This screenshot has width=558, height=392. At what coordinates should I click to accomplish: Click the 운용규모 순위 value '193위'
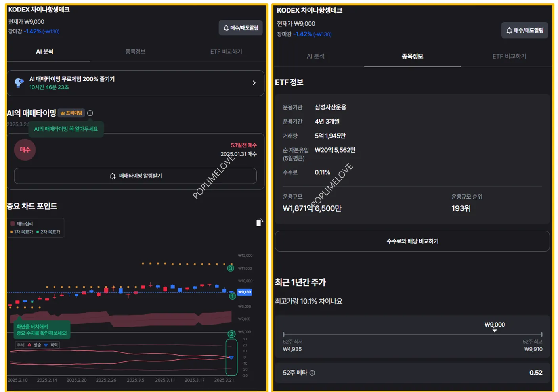(x=461, y=208)
